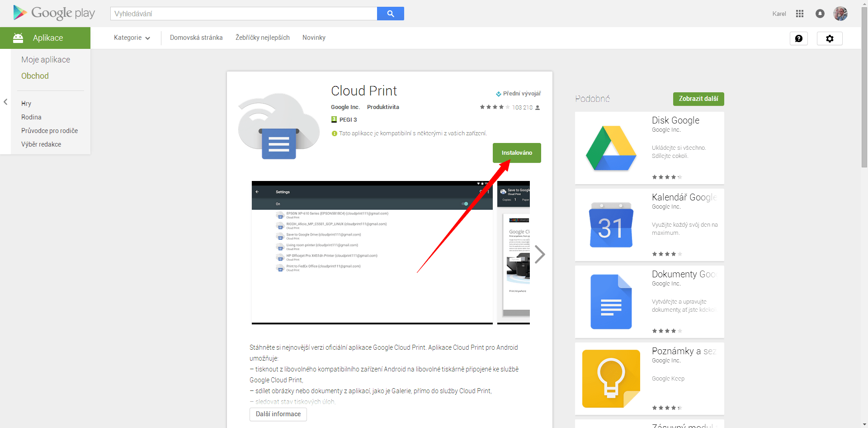The image size is (868, 428).
Task: Click the device compatibility message
Action: click(x=409, y=133)
